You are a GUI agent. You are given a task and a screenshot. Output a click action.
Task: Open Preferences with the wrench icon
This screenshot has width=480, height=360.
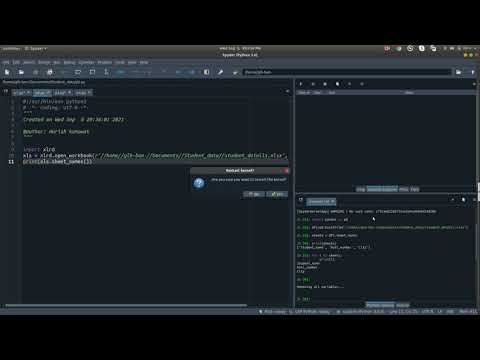220,72
